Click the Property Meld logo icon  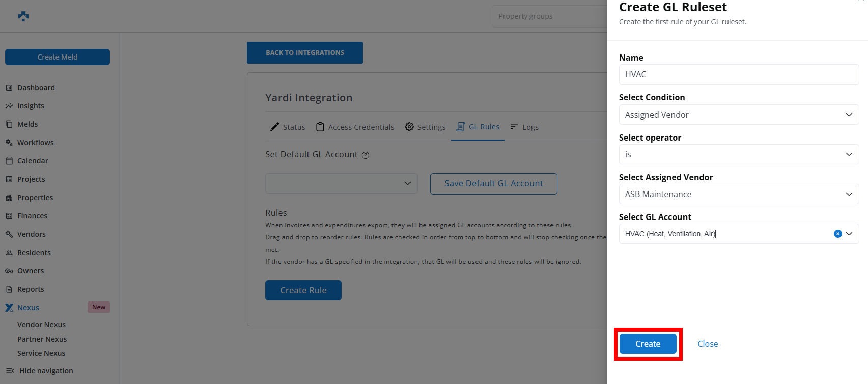point(23,16)
